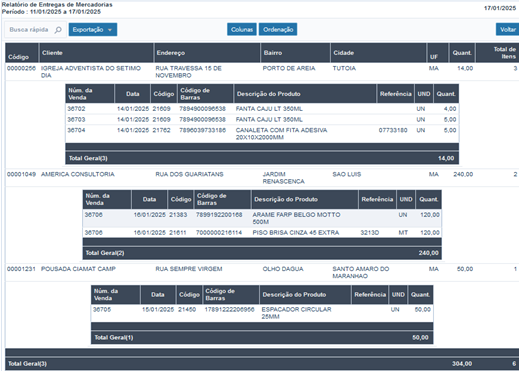Screen dimensions: 519x371
Task: Click the magnifier icon in quick search
Action: 58,30
